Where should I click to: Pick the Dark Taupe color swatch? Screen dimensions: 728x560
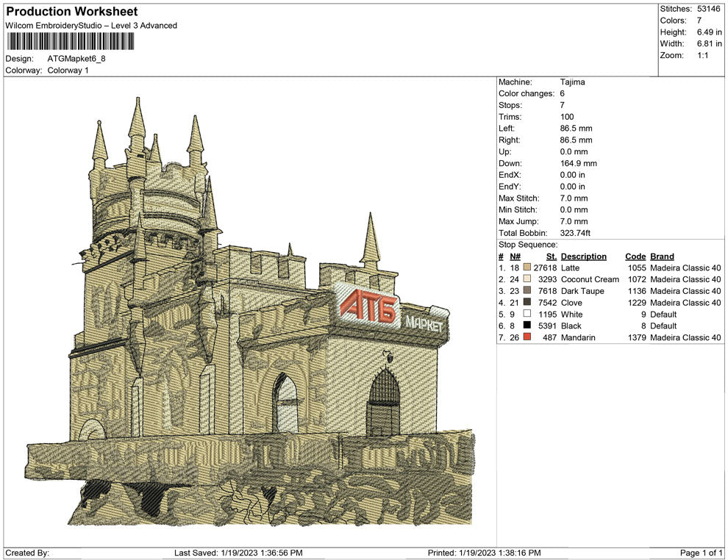(527, 292)
